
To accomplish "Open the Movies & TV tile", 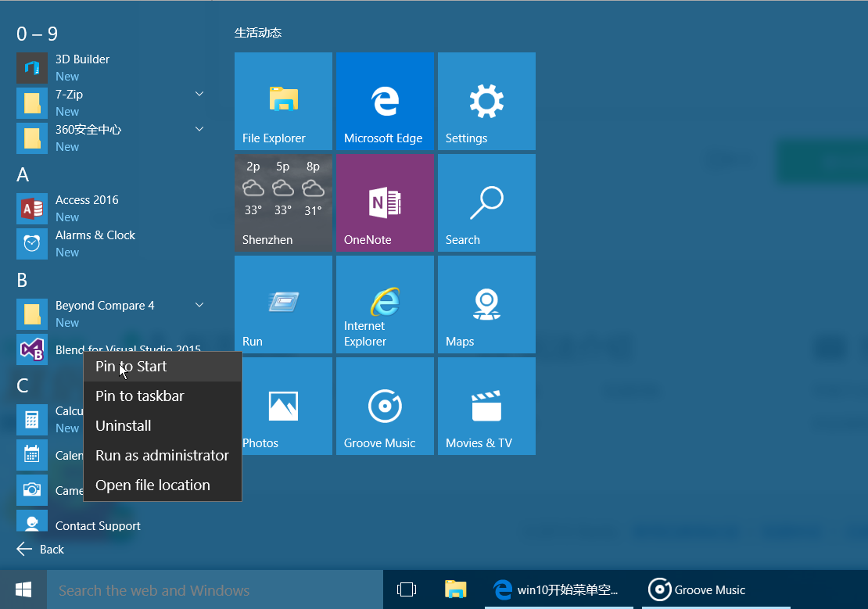I will (x=486, y=406).
